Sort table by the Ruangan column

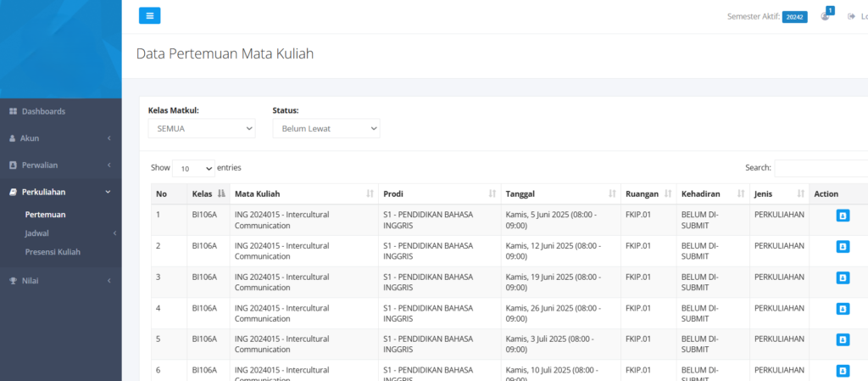tap(648, 193)
